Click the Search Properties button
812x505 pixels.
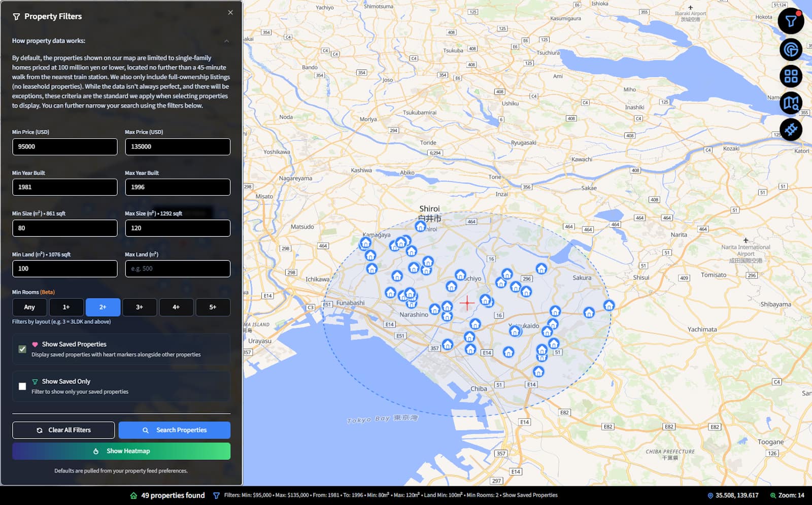[x=174, y=430]
